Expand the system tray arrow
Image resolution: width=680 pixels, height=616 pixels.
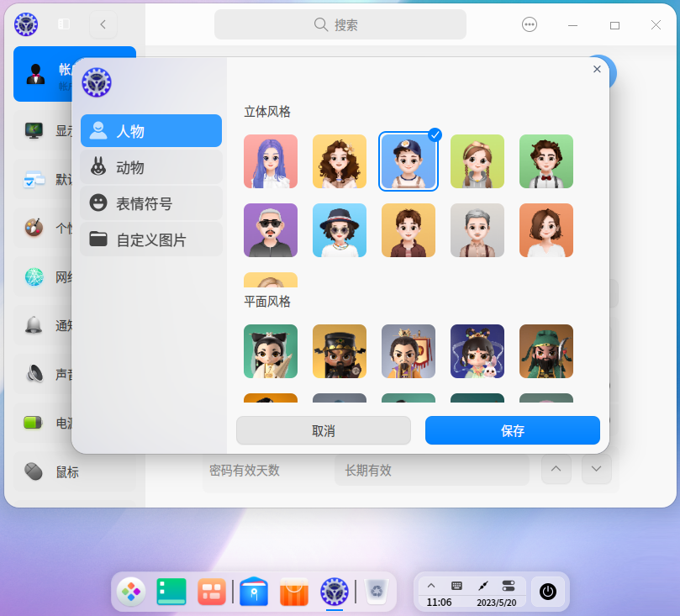[431, 586]
